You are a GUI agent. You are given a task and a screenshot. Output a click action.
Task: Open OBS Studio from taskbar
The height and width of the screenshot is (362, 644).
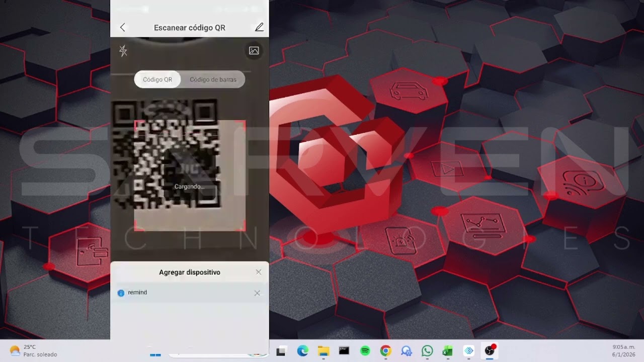click(490, 351)
